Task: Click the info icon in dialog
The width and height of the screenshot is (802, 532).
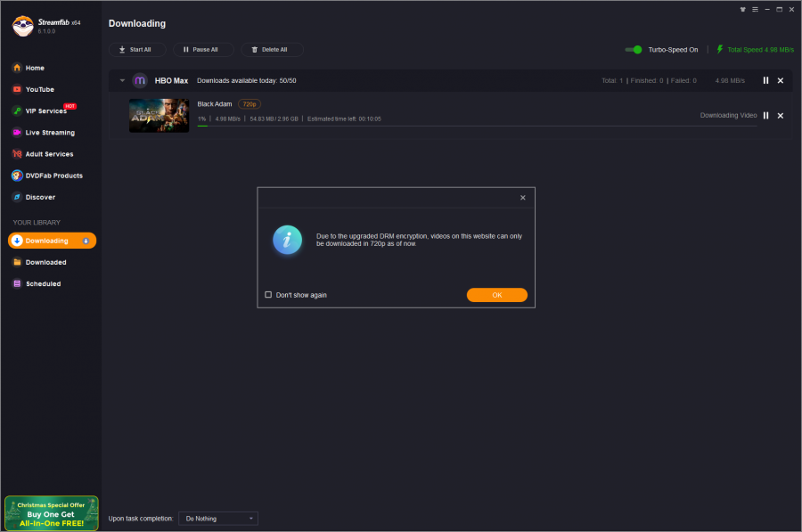Action: point(288,240)
